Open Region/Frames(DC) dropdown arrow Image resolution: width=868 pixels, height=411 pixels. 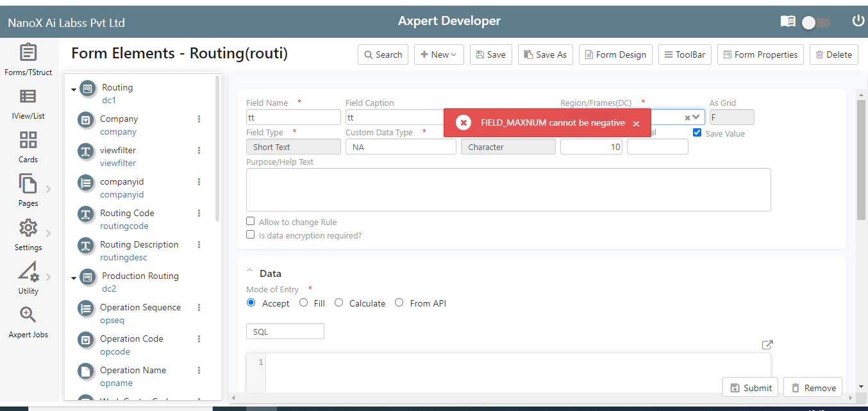696,117
